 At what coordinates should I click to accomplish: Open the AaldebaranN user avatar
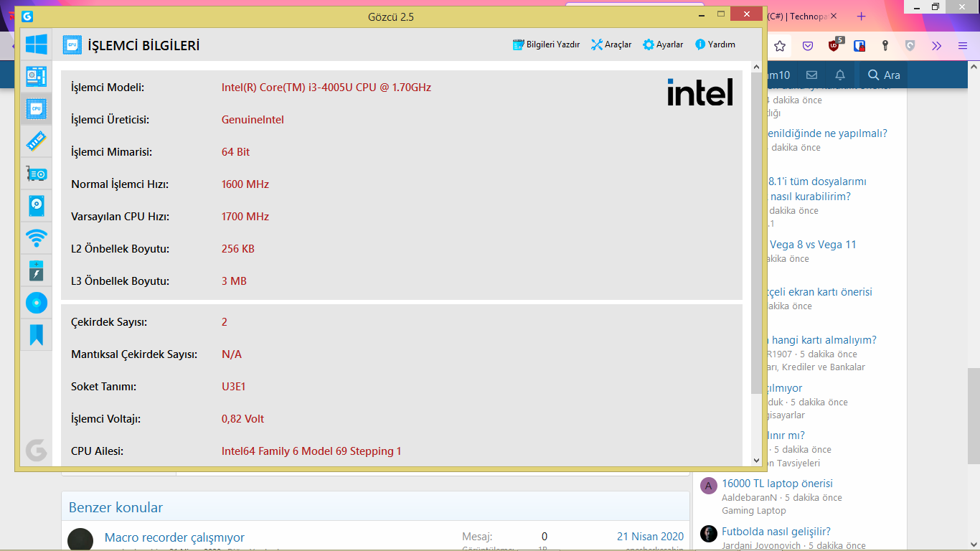point(709,486)
